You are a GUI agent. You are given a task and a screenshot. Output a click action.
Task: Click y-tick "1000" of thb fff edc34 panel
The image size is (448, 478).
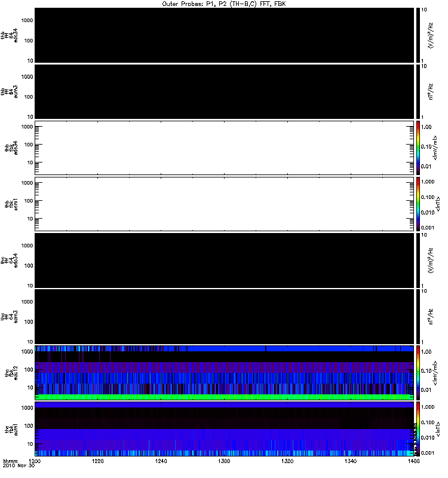(x=27, y=20)
